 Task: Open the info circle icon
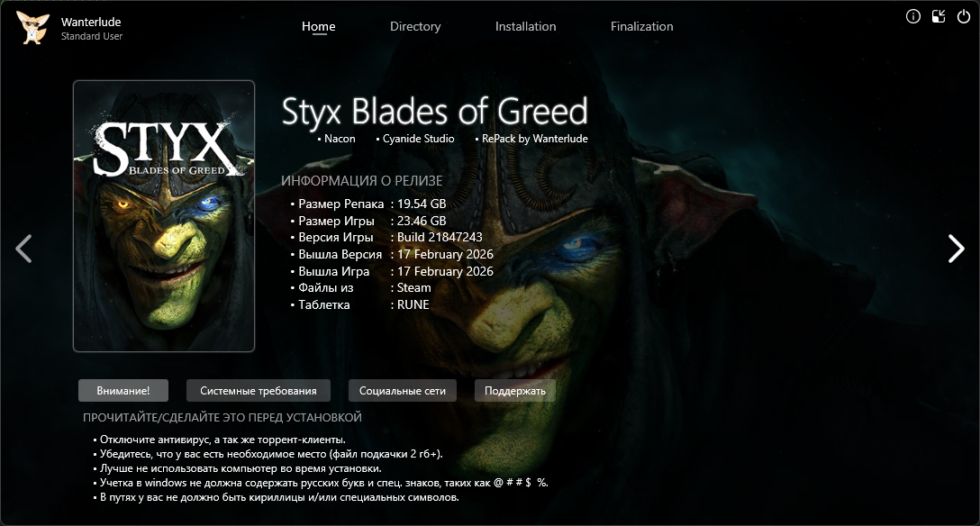click(x=913, y=17)
